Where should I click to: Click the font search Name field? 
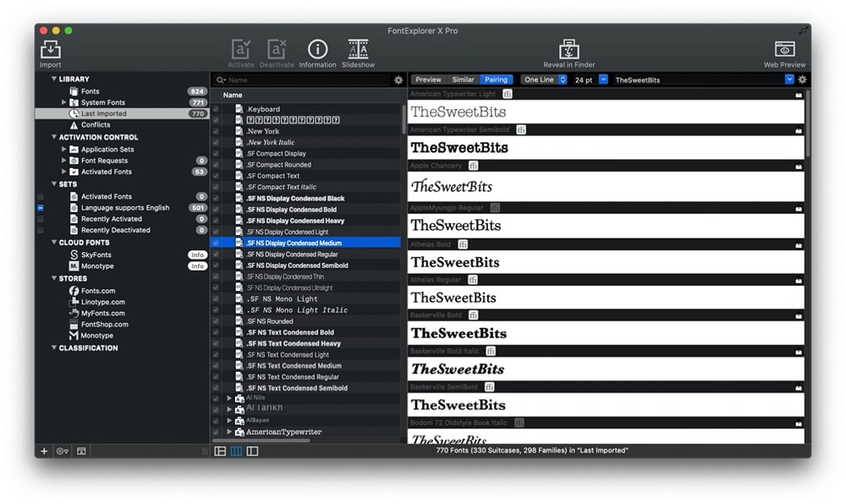(x=301, y=79)
